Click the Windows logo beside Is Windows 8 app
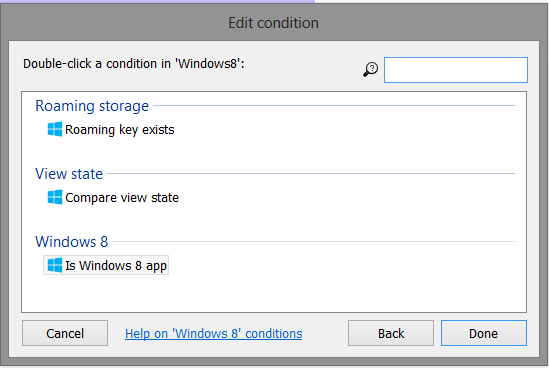549x368 pixels. (x=55, y=265)
